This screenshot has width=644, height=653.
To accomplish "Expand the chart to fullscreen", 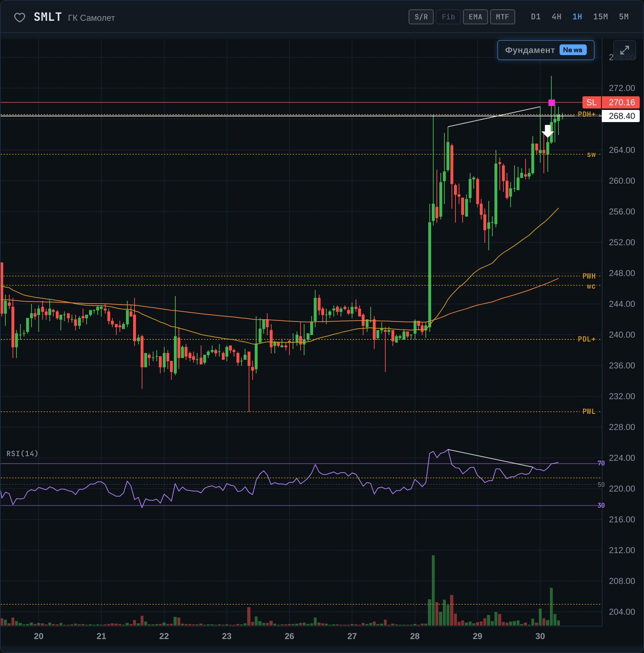I will [625, 50].
